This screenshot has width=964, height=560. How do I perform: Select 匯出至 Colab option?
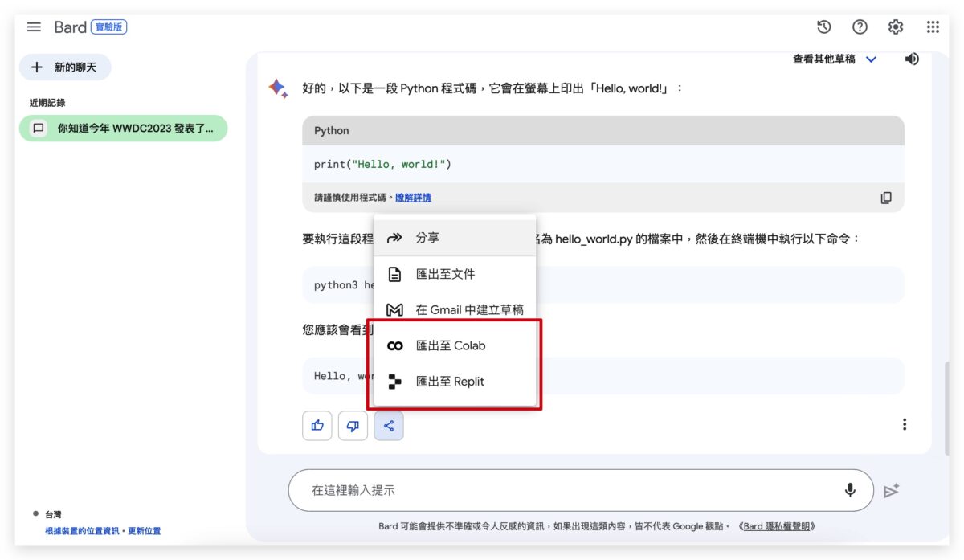click(455, 345)
